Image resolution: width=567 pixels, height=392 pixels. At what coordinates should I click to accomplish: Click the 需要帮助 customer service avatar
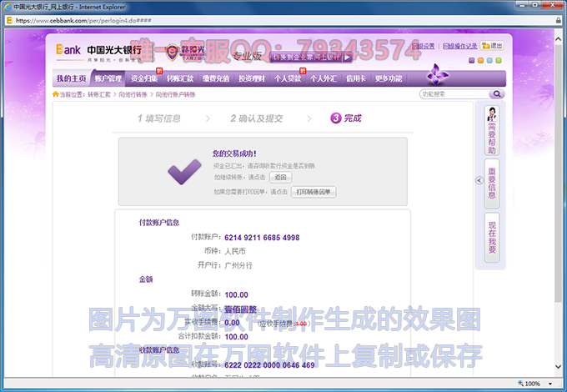pyautogui.click(x=492, y=114)
